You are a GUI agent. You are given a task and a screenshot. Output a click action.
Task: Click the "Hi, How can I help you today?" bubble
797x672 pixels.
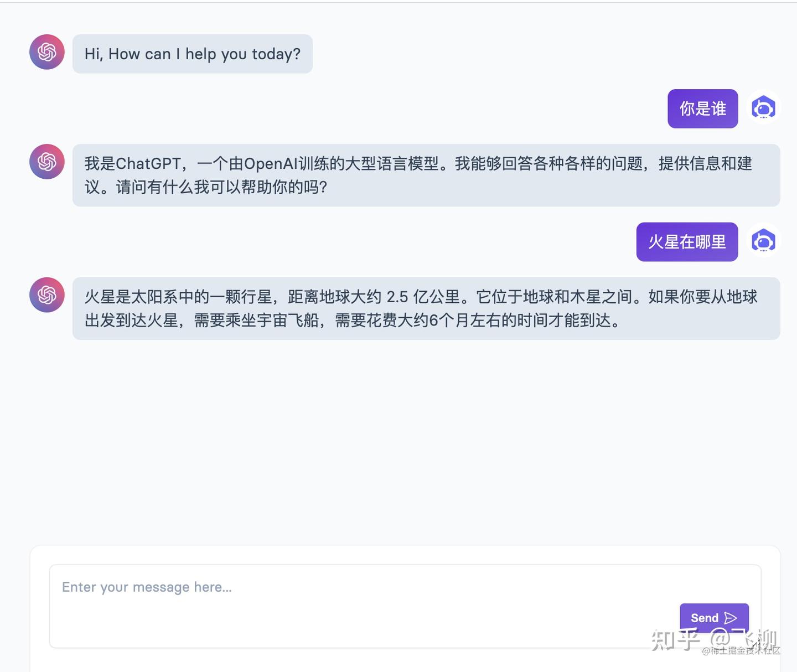click(192, 54)
